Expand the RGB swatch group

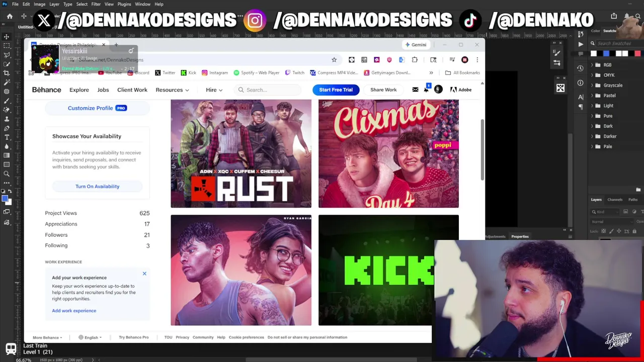pyautogui.click(x=592, y=65)
